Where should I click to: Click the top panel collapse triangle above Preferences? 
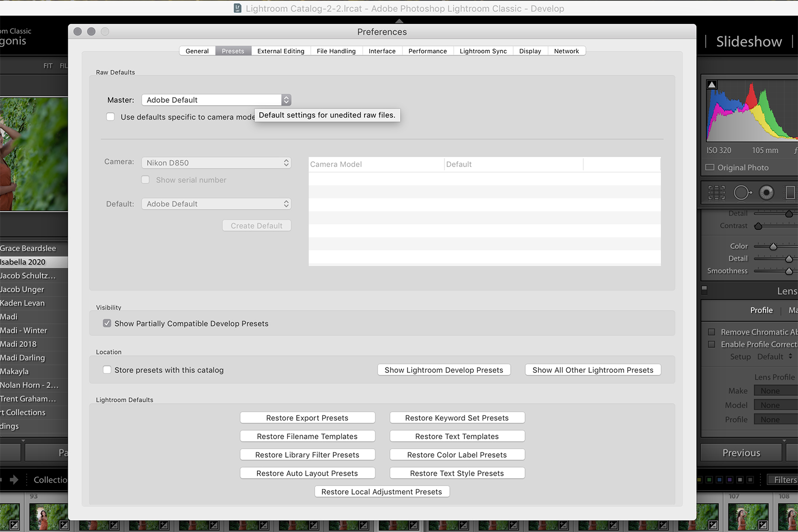[399, 21]
